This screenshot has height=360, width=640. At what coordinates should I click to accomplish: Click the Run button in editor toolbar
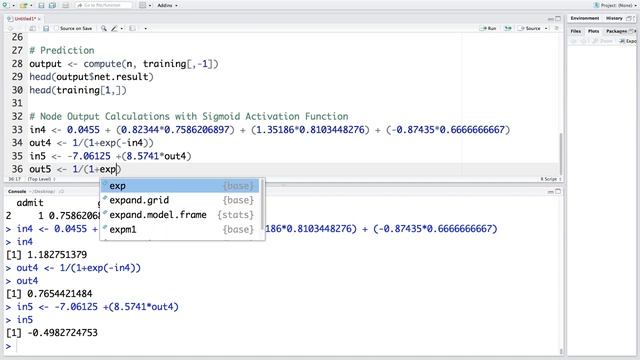(x=488, y=28)
